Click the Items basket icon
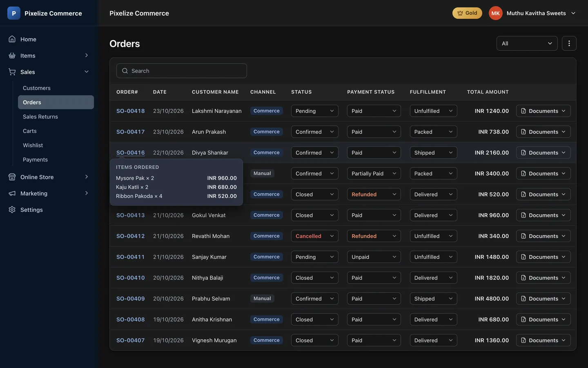Image resolution: width=588 pixels, height=368 pixels. 12,56
